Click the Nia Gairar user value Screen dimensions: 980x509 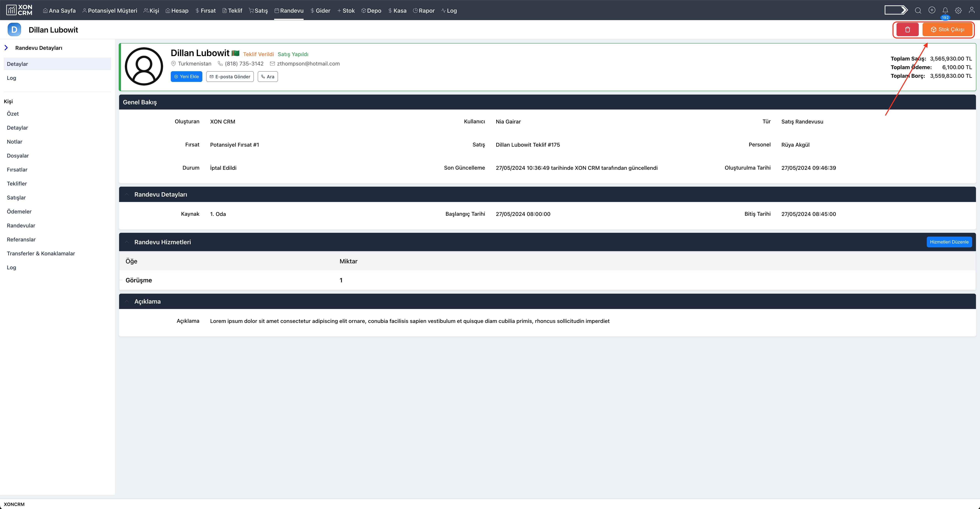pyautogui.click(x=508, y=121)
